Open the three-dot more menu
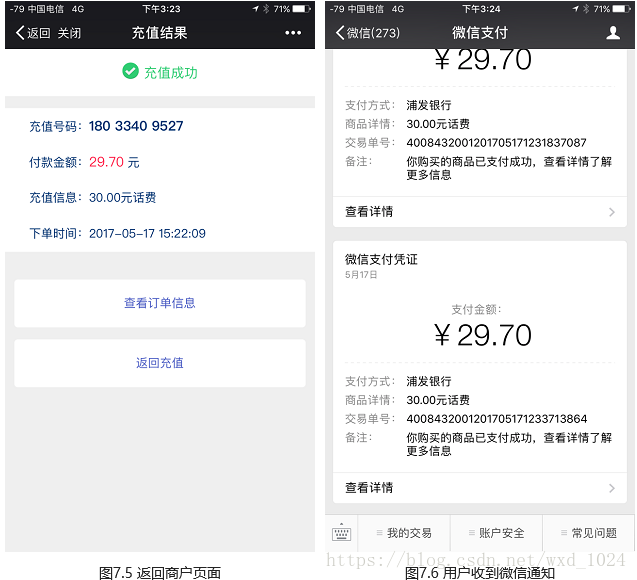Image resolution: width=637 pixels, height=580 pixels. (x=293, y=33)
